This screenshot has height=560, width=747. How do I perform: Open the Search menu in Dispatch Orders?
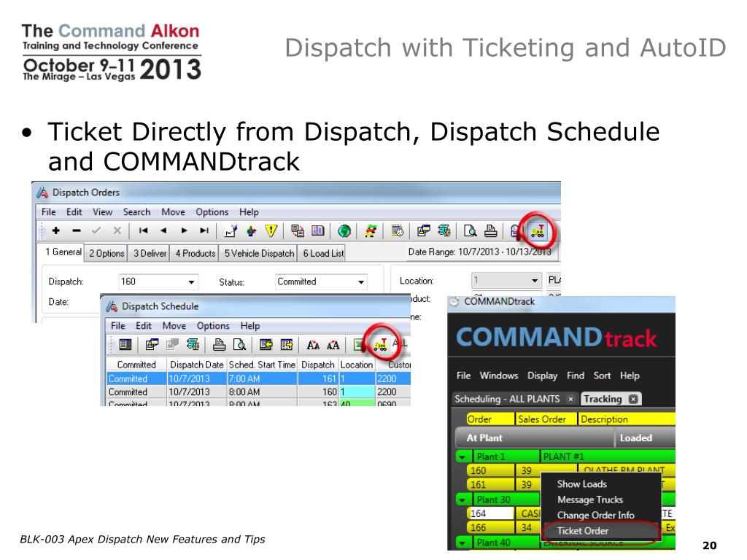[x=136, y=212]
